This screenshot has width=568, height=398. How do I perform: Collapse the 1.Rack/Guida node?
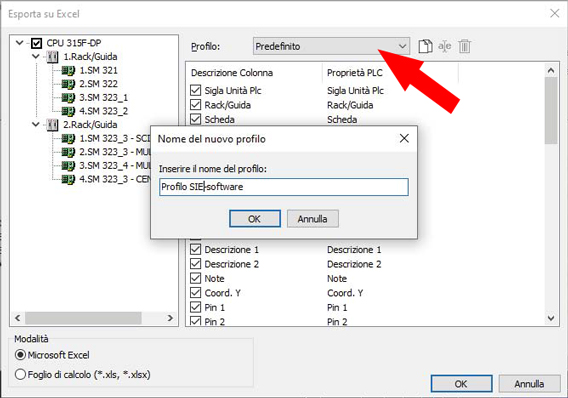(x=36, y=56)
